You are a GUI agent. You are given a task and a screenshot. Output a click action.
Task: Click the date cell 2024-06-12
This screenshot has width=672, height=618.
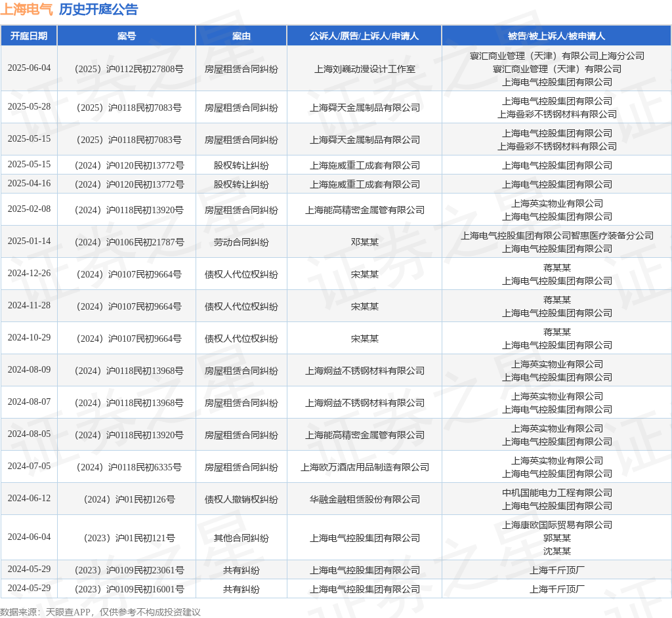point(29,499)
